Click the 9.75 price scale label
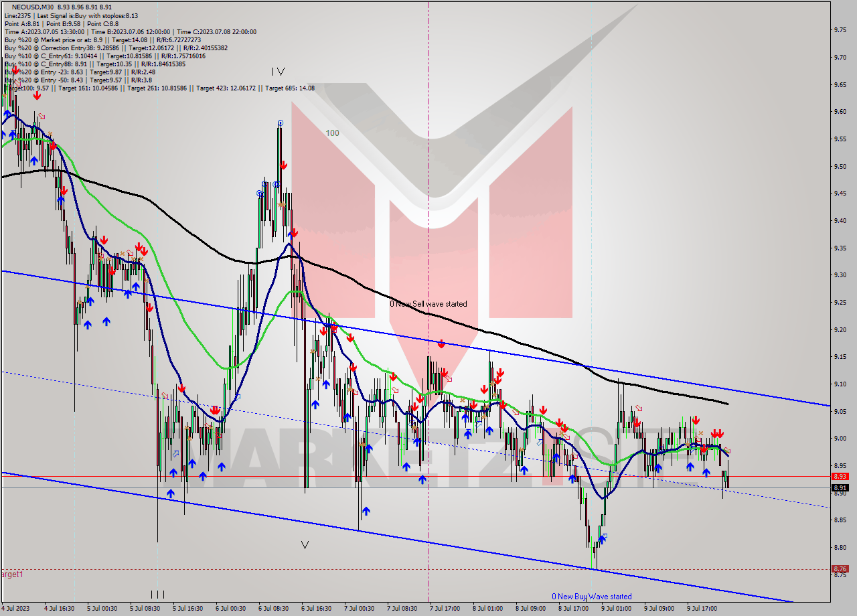 pyautogui.click(x=841, y=29)
